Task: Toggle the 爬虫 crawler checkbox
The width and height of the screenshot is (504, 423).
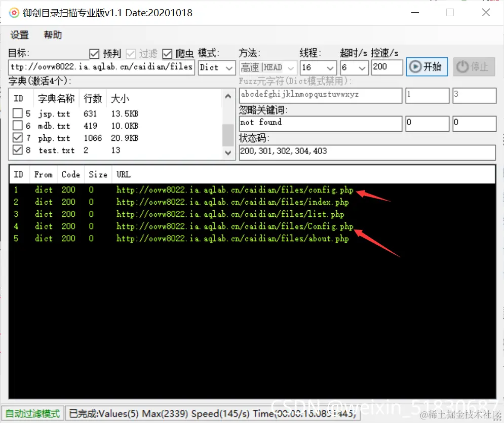Action: tap(167, 54)
